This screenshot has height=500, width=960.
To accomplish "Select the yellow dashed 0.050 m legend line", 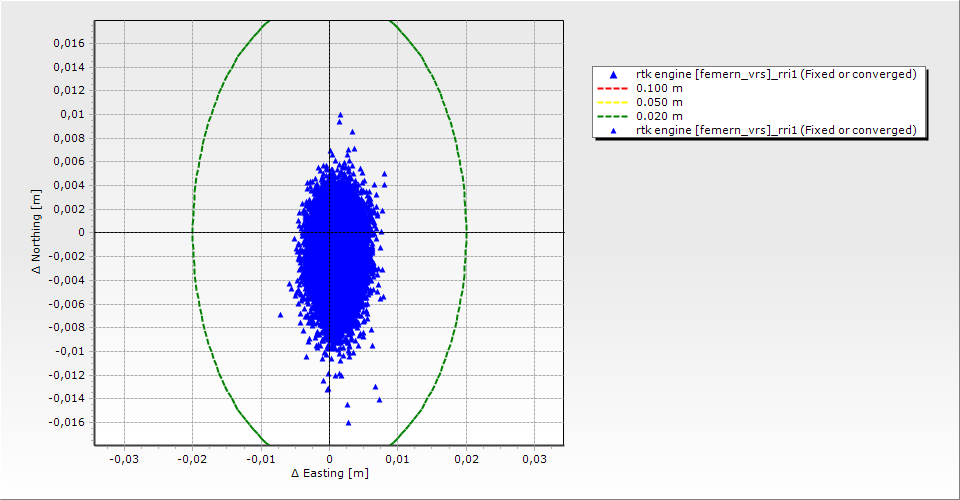I will click(613, 102).
